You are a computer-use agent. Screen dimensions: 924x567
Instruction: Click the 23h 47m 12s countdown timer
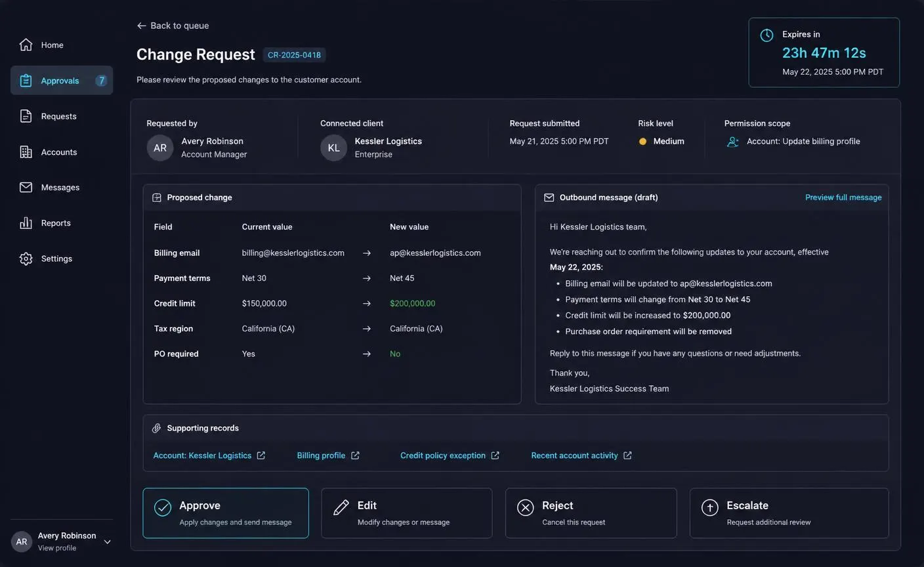tap(824, 52)
